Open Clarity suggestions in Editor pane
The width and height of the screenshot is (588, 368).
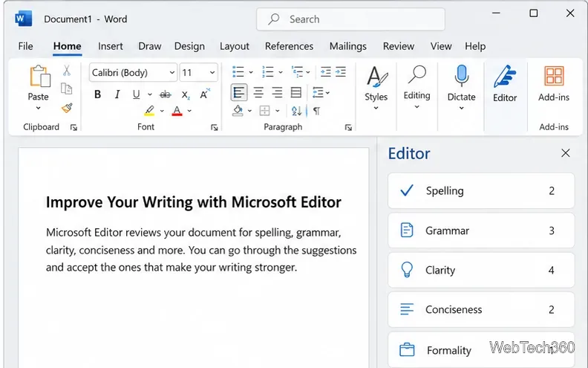(x=481, y=270)
